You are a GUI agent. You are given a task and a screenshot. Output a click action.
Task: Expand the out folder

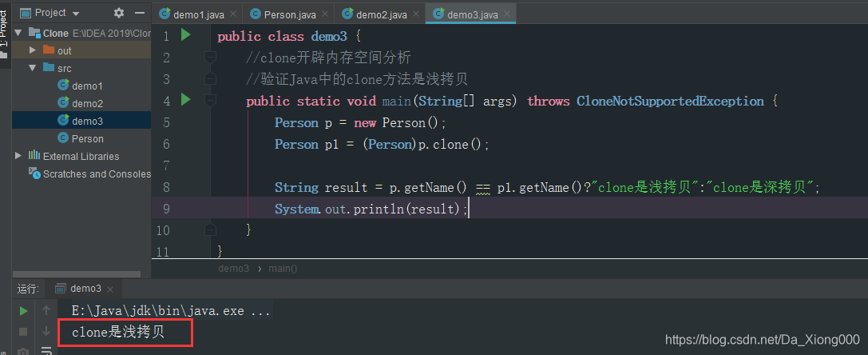coord(32,50)
